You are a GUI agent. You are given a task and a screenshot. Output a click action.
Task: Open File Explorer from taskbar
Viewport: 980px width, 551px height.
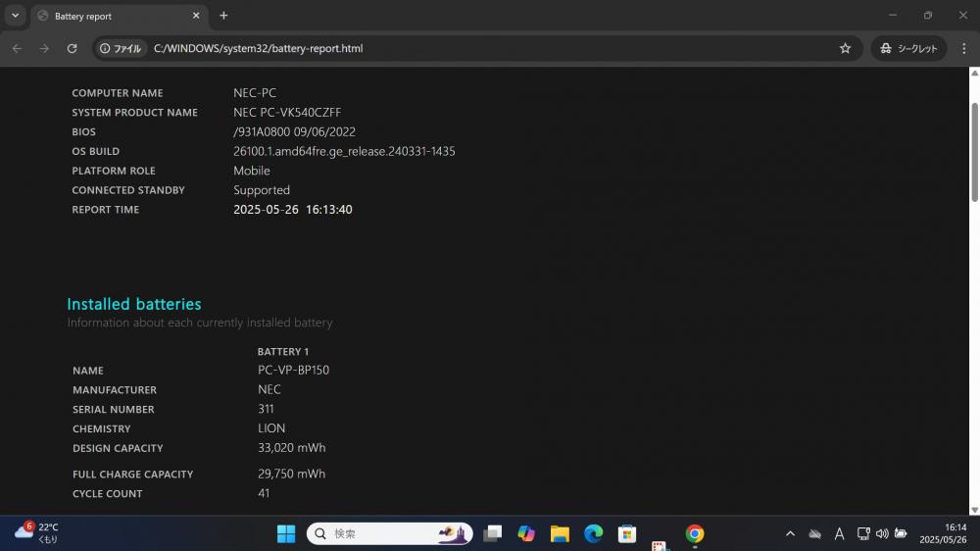560,533
